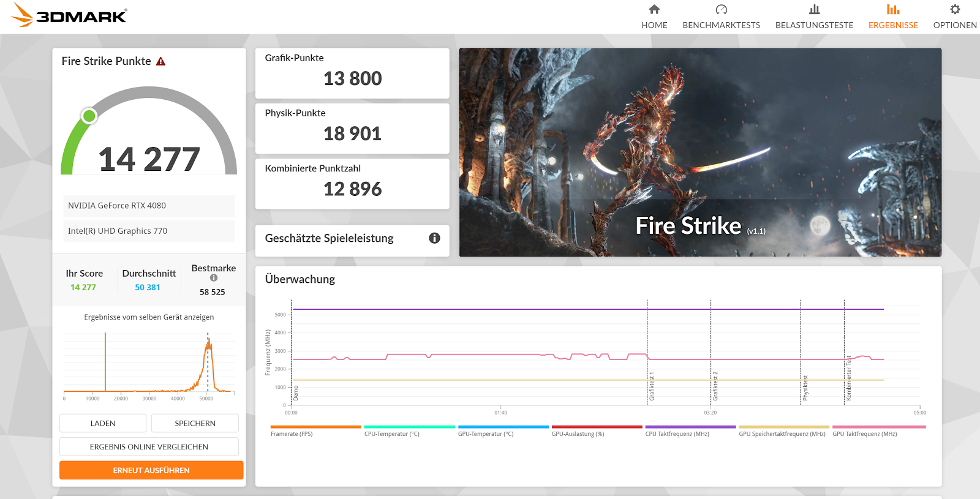Toggle GPU-Temperatur (°C) legend entry
Screen dimensions: 980x499
503,430
